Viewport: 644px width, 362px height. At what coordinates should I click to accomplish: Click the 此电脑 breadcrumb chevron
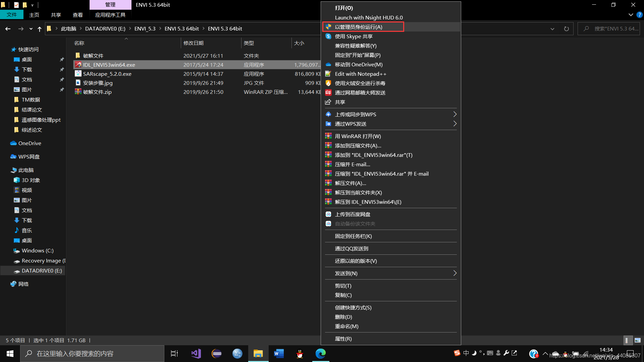(x=80, y=28)
